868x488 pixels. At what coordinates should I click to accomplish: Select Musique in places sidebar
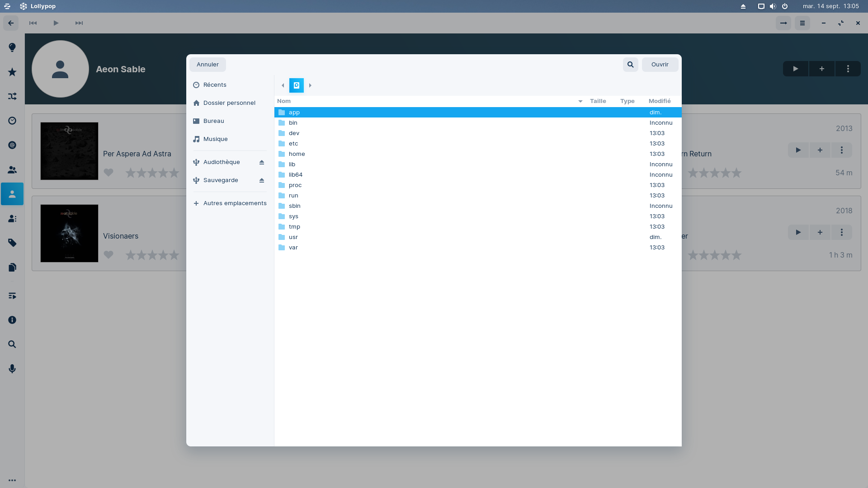click(x=215, y=139)
